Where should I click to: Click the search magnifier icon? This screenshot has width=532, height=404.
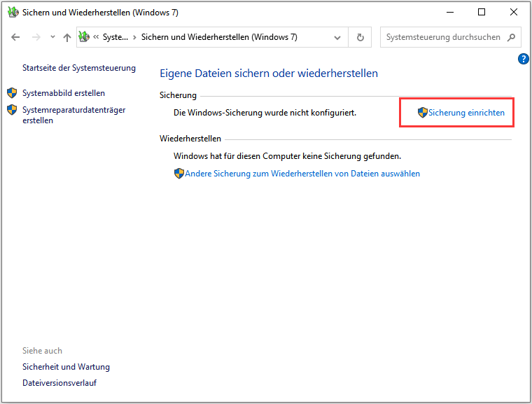511,37
